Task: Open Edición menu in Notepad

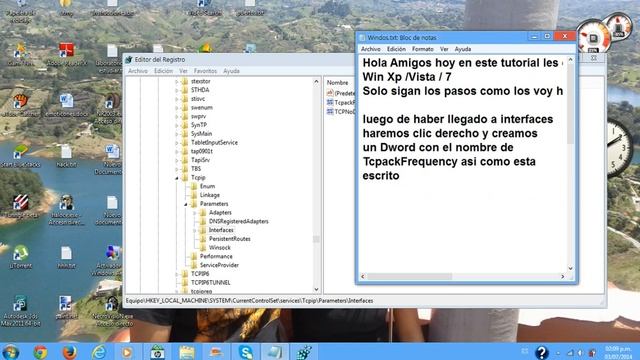Action: click(396, 49)
